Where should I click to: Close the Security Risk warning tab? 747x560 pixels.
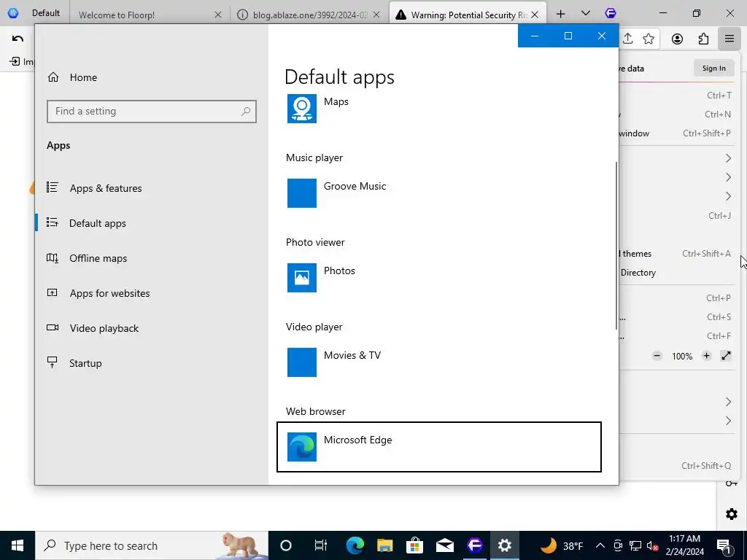535,15
